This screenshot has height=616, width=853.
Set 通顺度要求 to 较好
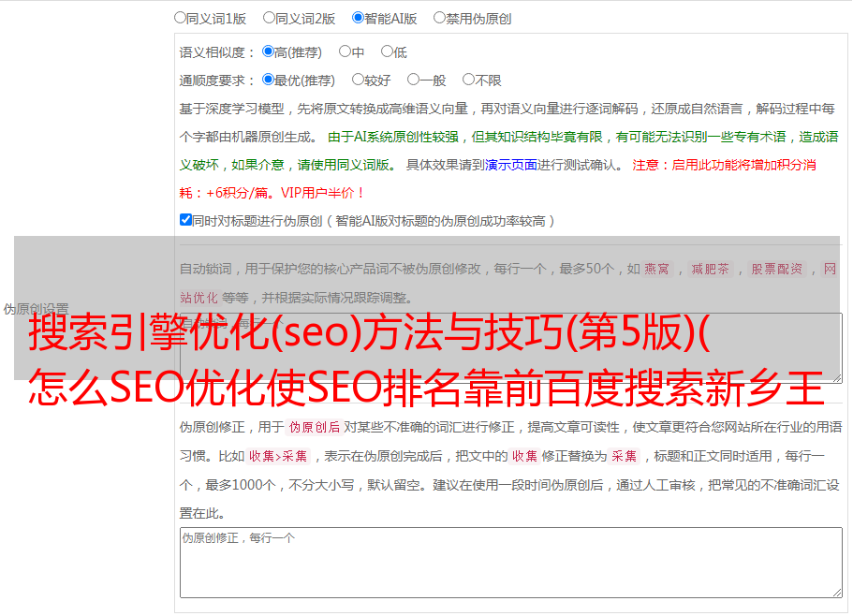point(358,80)
